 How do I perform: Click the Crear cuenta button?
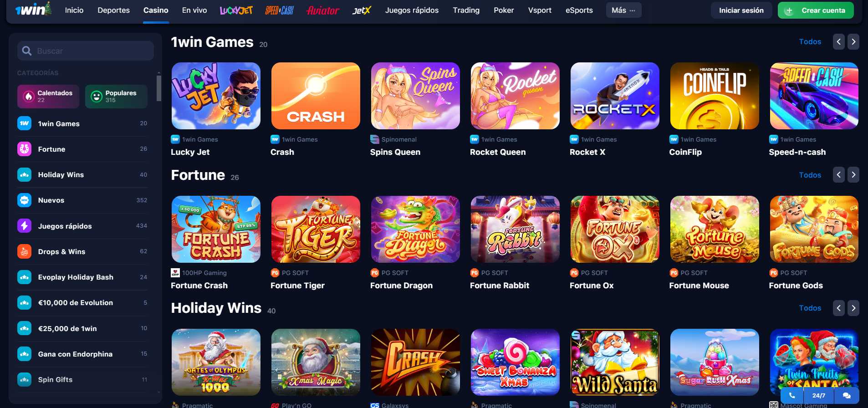click(x=816, y=10)
